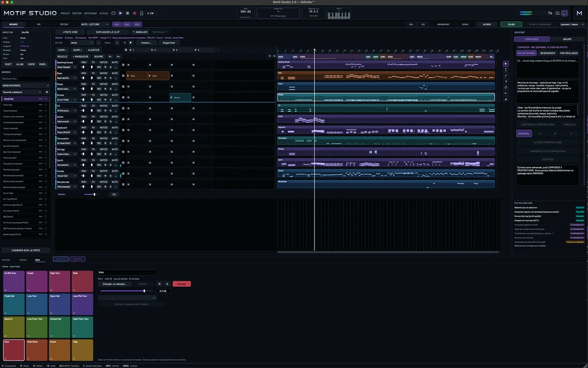Mute the Drums track (M)
Image resolution: width=588 pixels, height=368 pixels.
[106, 100]
